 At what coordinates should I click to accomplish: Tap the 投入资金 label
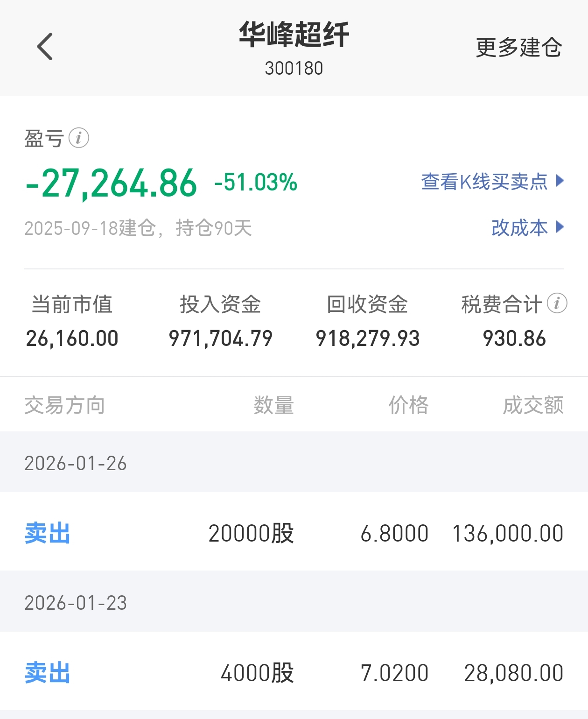[x=220, y=304]
